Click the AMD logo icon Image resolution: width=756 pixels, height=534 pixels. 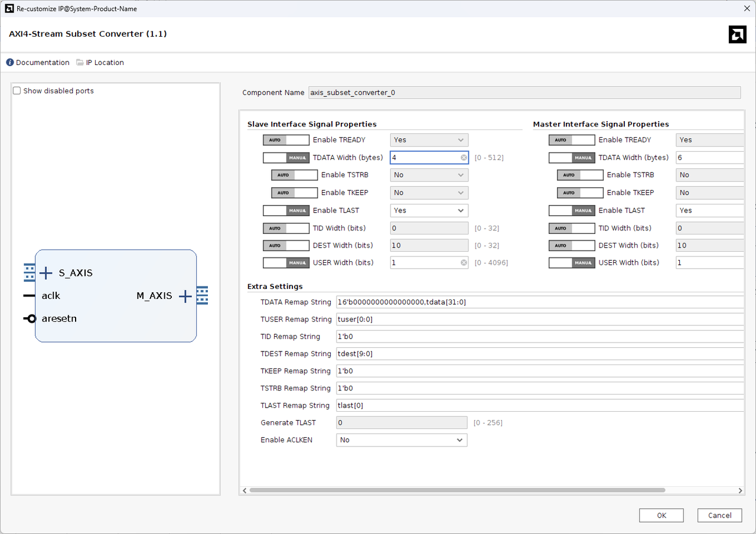pyautogui.click(x=737, y=34)
